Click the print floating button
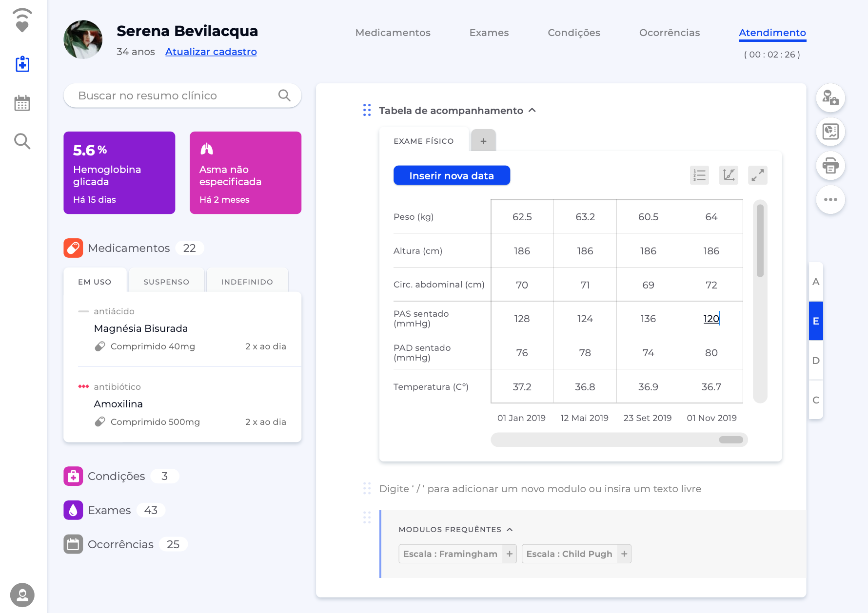Screen dimensions: 868x613 click(x=830, y=166)
